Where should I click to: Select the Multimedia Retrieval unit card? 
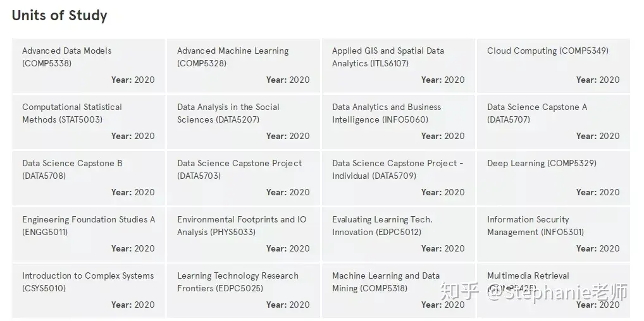[554, 291]
